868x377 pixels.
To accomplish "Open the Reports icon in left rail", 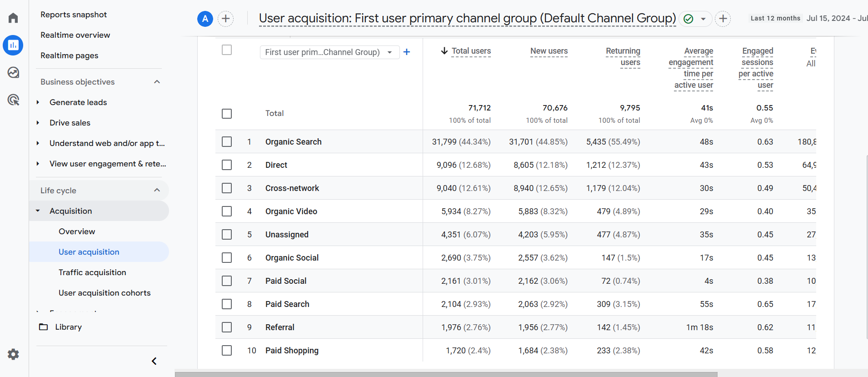I will click(x=13, y=45).
